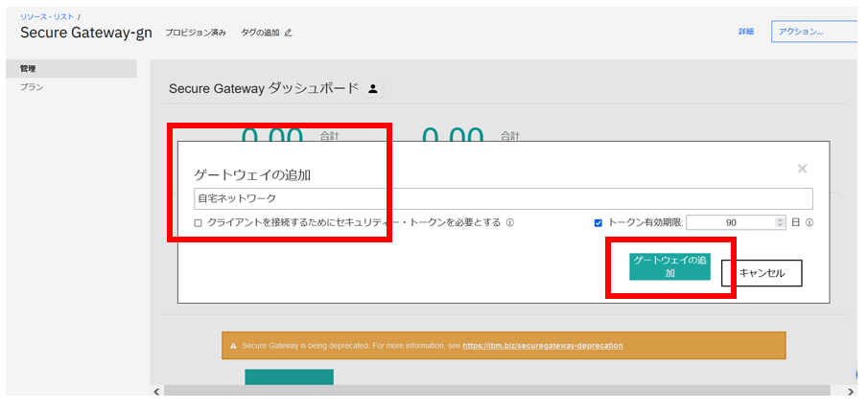Image resolution: width=868 pixels, height=411 pixels.
Task: Click the キャンセル button
Action: pos(762,273)
